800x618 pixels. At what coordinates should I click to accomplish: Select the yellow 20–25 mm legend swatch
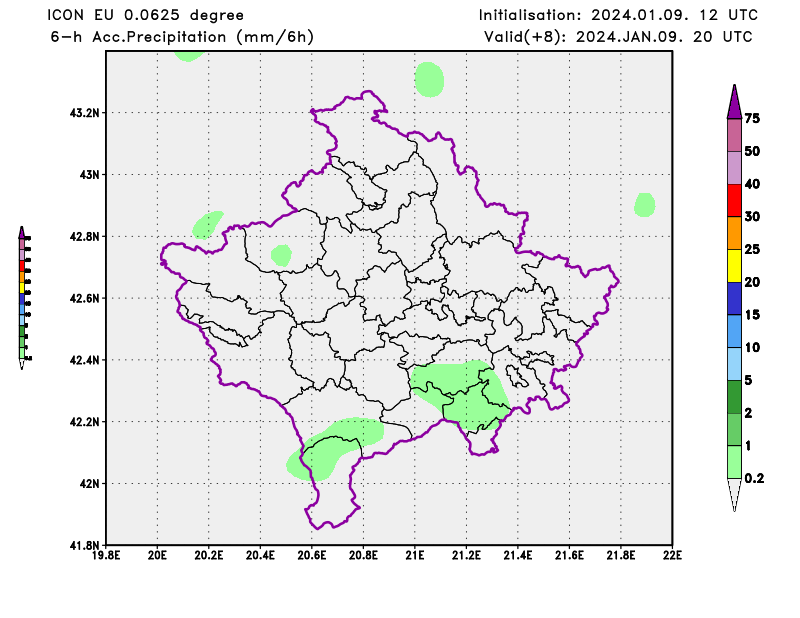[x=734, y=266]
